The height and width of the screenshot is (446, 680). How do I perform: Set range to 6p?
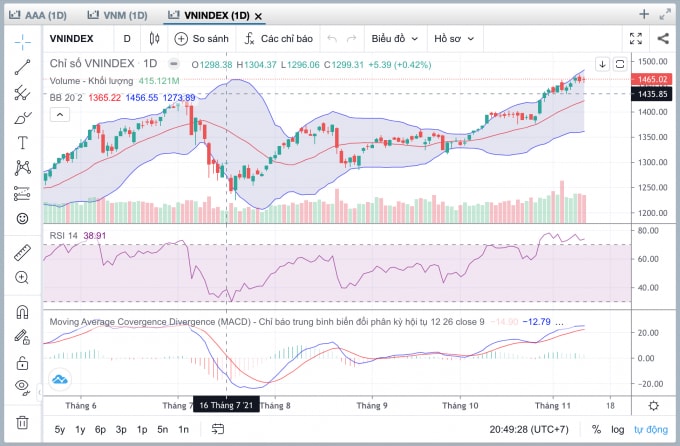100,430
